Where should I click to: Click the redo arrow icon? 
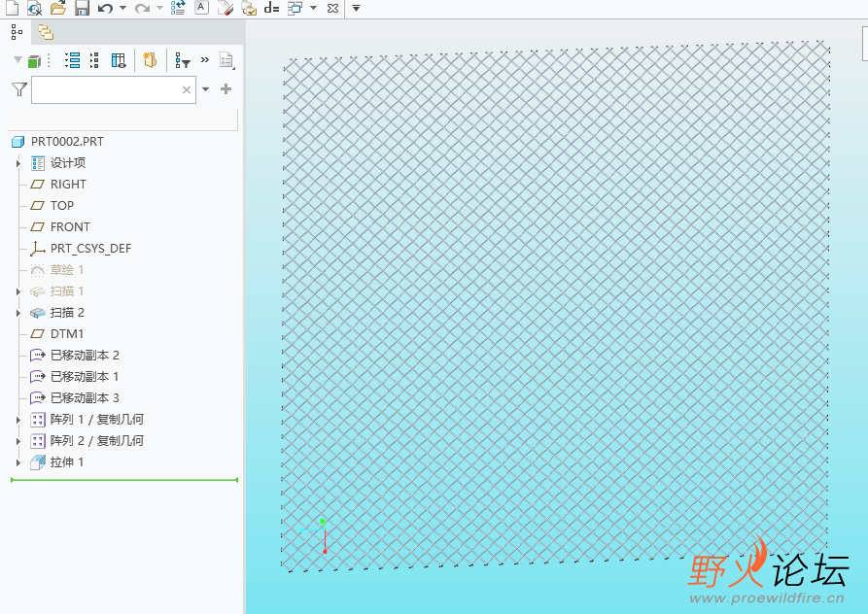point(142,8)
